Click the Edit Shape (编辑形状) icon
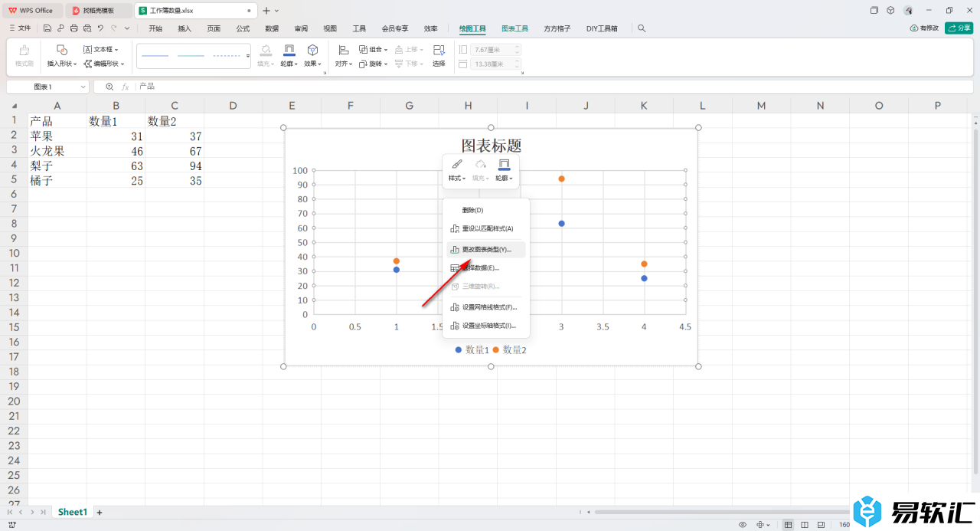The image size is (980, 531). pyautogui.click(x=88, y=64)
